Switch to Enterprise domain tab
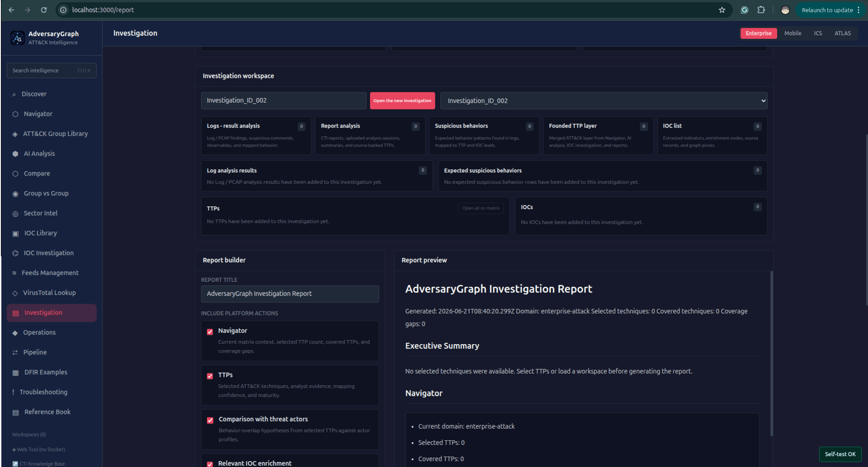Screen dimensions: 868x467 pyautogui.click(x=759, y=33)
